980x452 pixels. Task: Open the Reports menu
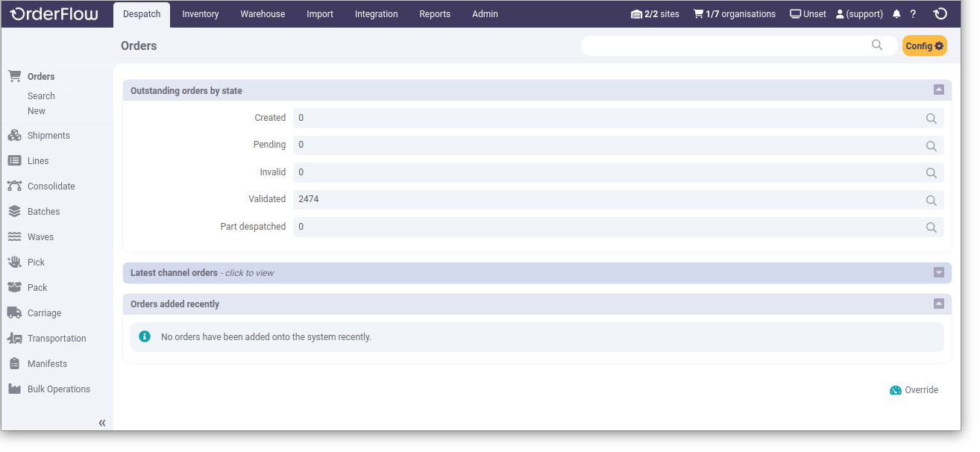pyautogui.click(x=434, y=13)
